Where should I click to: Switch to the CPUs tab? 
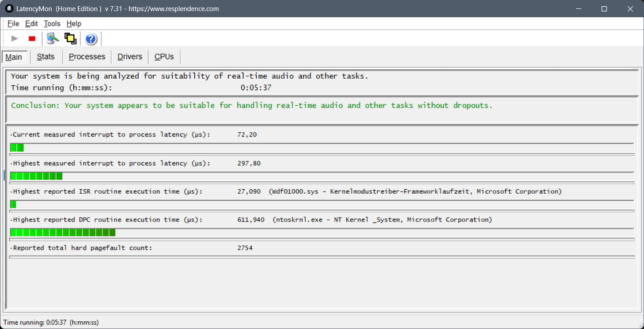tap(164, 57)
